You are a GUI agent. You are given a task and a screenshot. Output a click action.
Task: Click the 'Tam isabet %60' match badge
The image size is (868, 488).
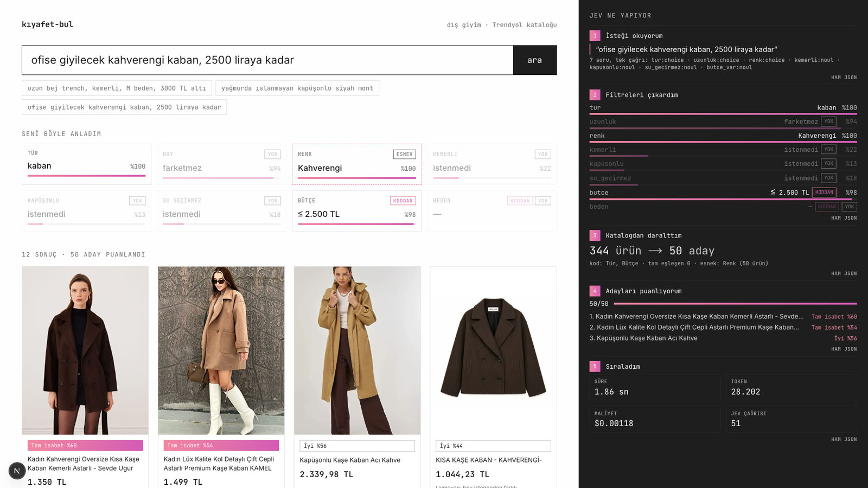coord(85,446)
